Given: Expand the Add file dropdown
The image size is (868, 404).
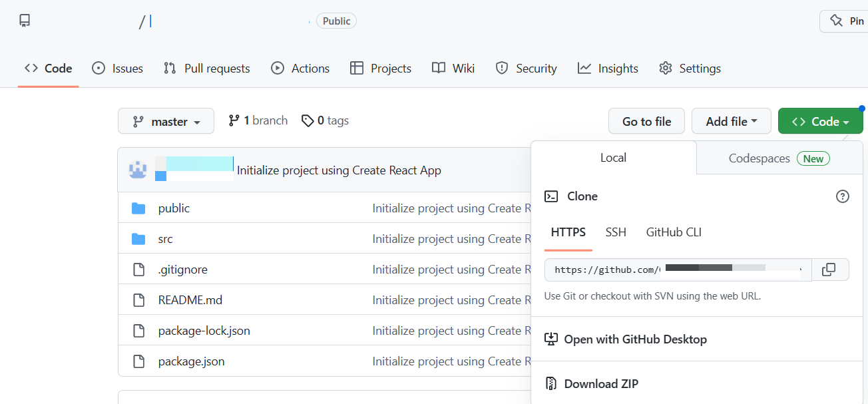Looking at the screenshot, I should point(732,121).
